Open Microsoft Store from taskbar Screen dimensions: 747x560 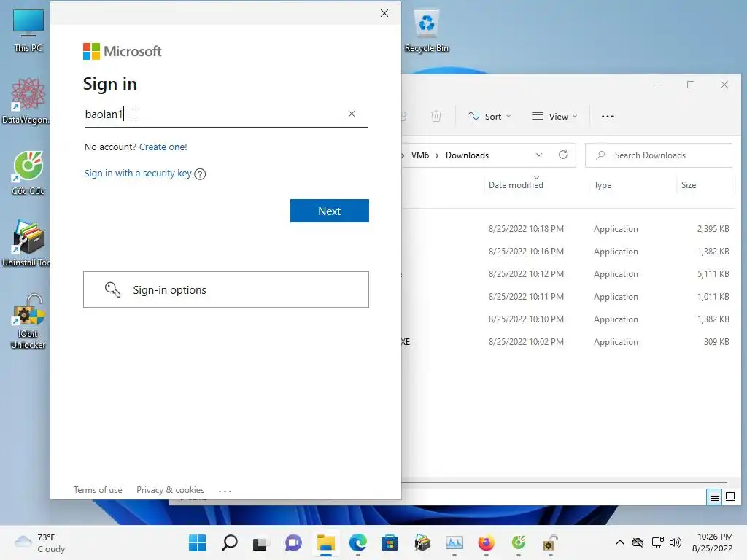(x=390, y=542)
